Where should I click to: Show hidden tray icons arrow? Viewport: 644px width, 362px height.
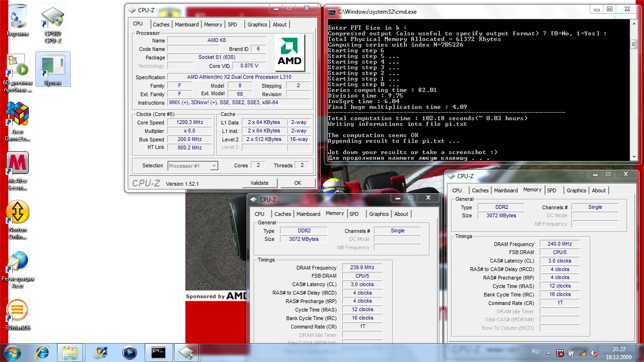[548, 353]
